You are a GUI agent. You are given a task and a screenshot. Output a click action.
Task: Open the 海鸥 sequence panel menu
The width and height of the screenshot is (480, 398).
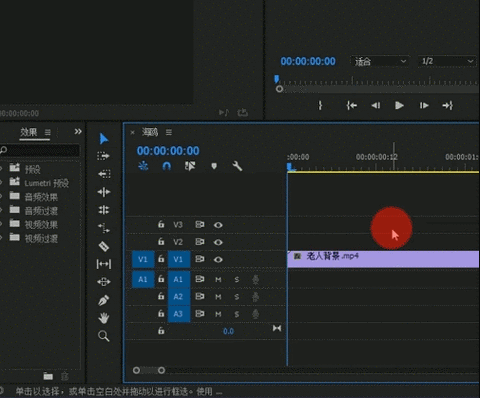(x=169, y=133)
